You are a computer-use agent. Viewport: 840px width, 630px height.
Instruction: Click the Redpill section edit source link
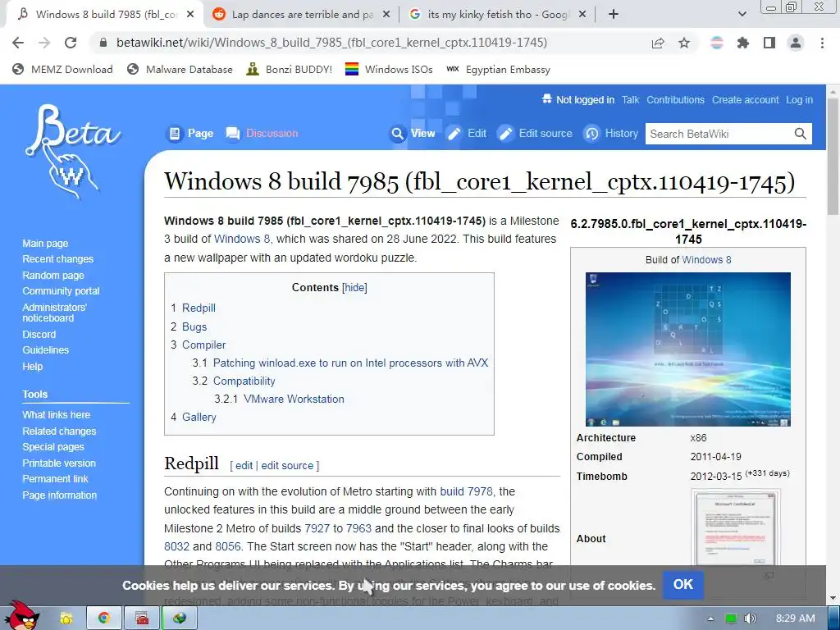pos(287,466)
